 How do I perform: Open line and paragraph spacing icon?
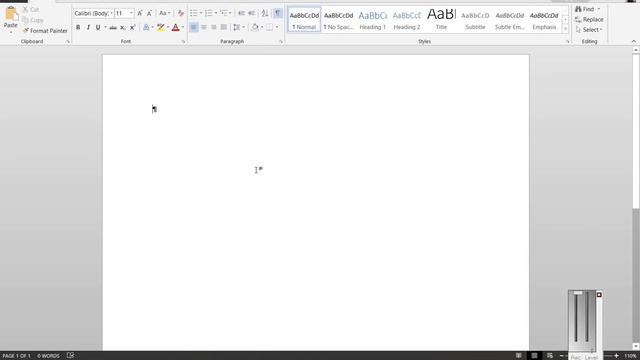pyautogui.click(x=237, y=27)
